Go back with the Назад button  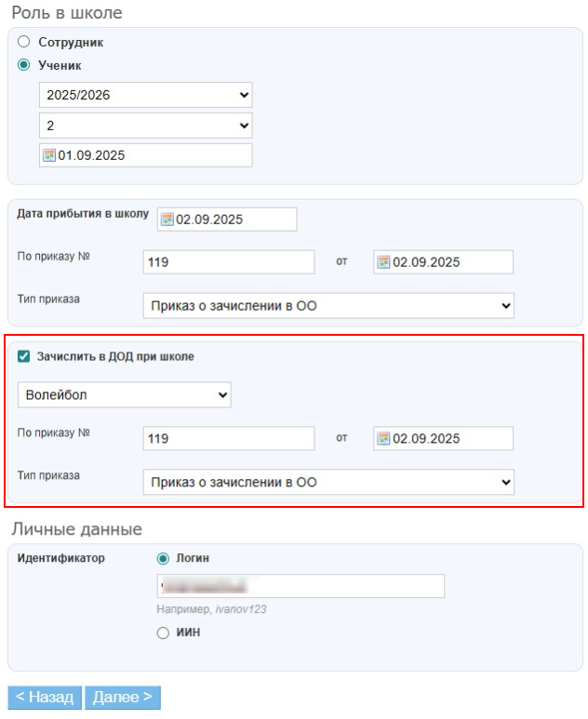(44, 698)
